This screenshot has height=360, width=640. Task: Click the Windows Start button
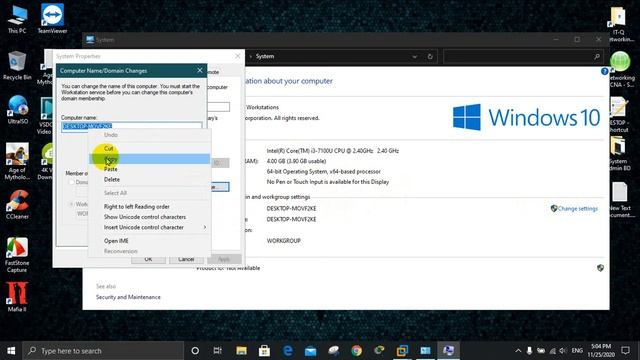click(11, 351)
